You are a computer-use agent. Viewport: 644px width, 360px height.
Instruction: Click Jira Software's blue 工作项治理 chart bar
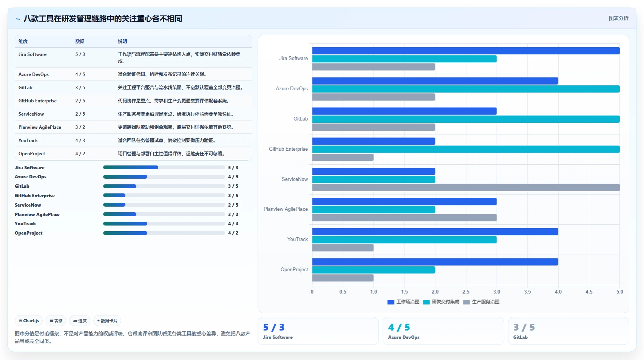(466, 51)
